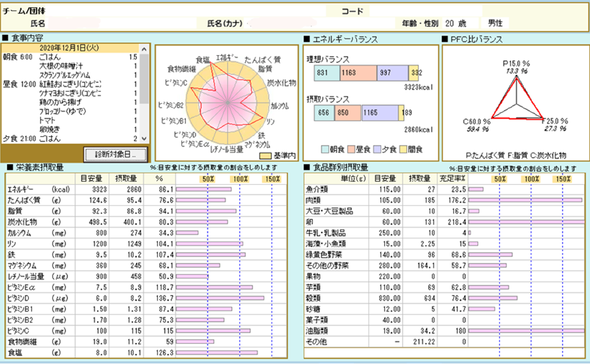
Task: Click the meal list scroll-up arrow
Action: pyautogui.click(x=145, y=48)
